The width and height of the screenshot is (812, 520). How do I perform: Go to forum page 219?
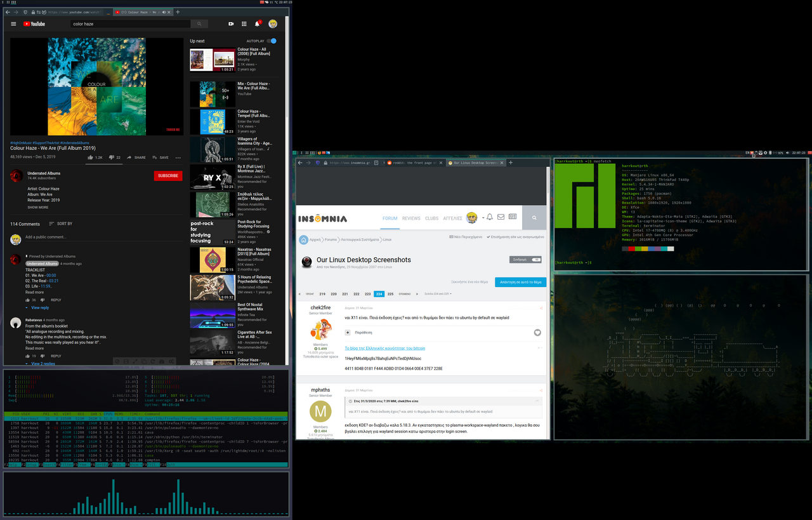[x=322, y=294]
